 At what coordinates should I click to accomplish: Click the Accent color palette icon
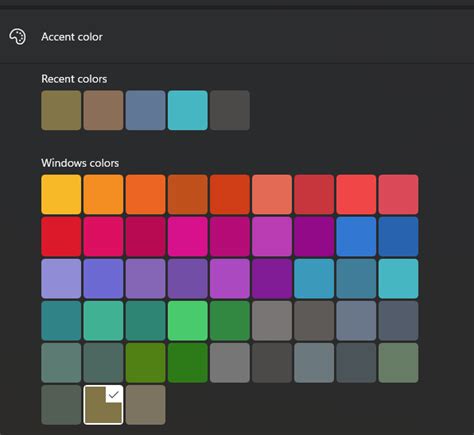[17, 37]
